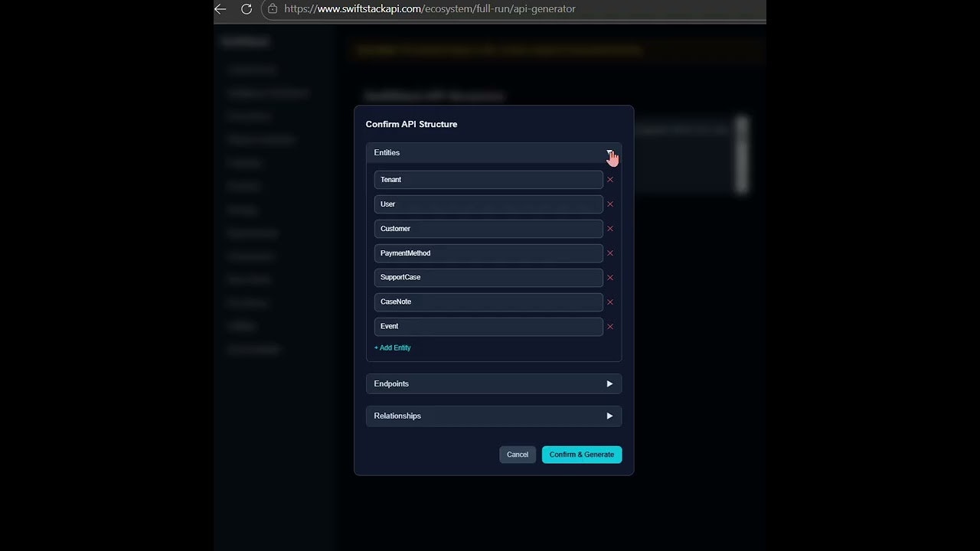Remove the SupportCase entity

pyautogui.click(x=610, y=277)
